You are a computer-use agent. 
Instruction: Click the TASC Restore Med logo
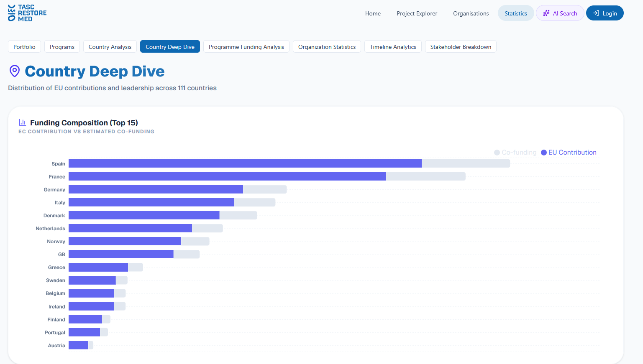click(x=27, y=13)
